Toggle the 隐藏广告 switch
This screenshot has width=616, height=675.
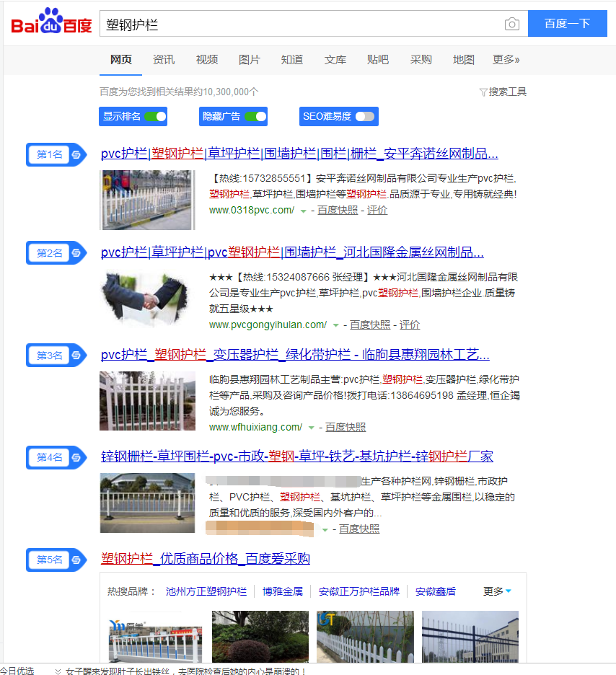[255, 117]
